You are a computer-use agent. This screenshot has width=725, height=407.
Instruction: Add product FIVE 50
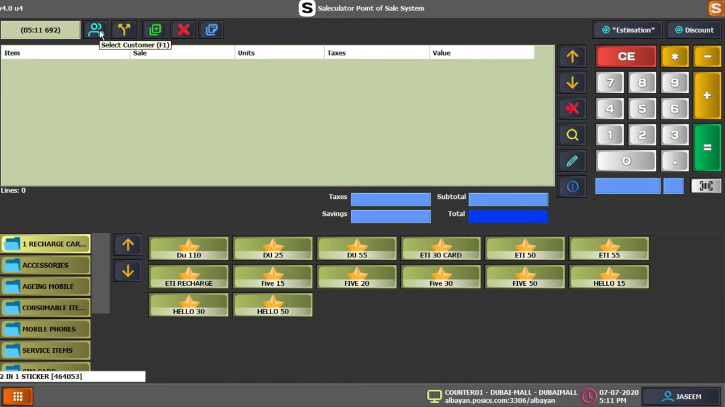tap(525, 277)
